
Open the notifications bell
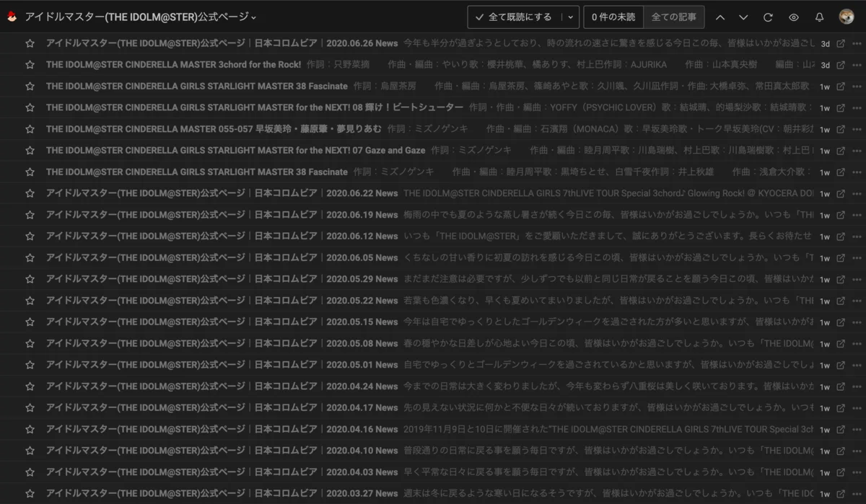pyautogui.click(x=819, y=17)
